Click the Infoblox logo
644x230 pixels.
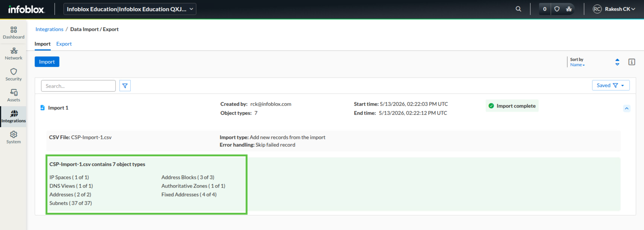(x=26, y=9)
